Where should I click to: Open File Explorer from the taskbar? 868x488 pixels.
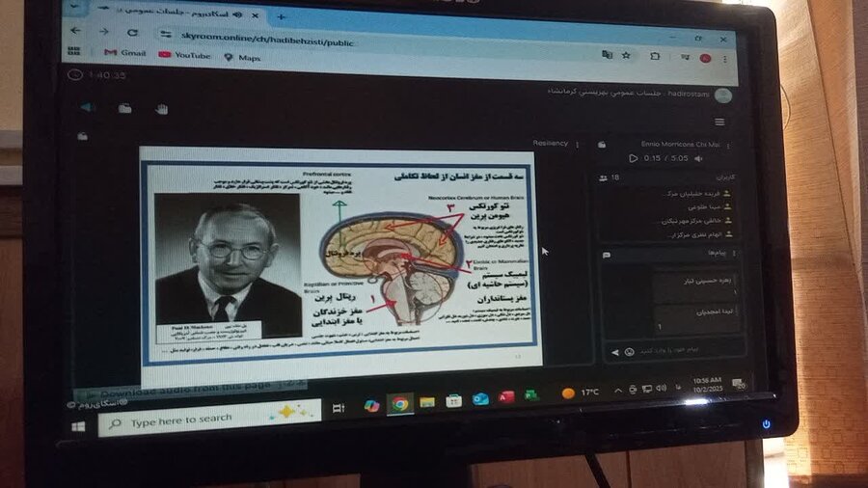[427, 402]
